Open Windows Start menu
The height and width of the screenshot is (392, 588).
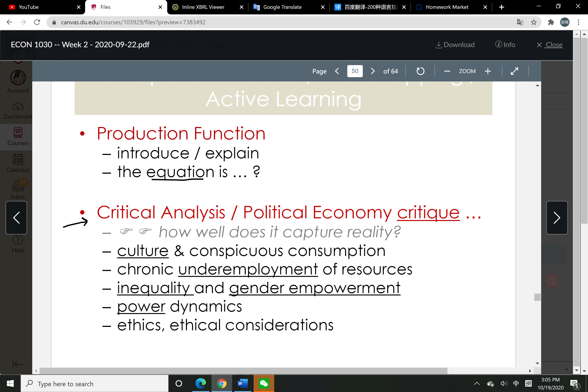pyautogui.click(x=10, y=383)
